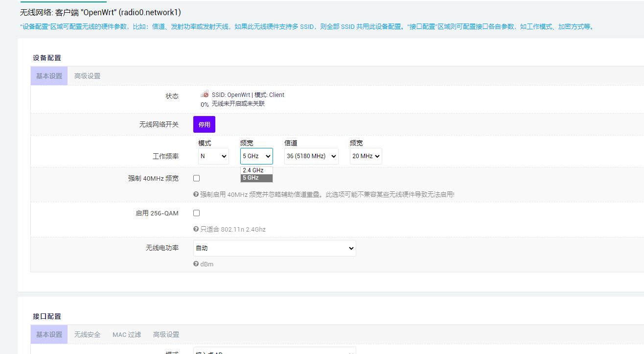Screen dimensions: 644x354
Task: Switch to the MAC 过滤 tab
Action: coord(126,334)
